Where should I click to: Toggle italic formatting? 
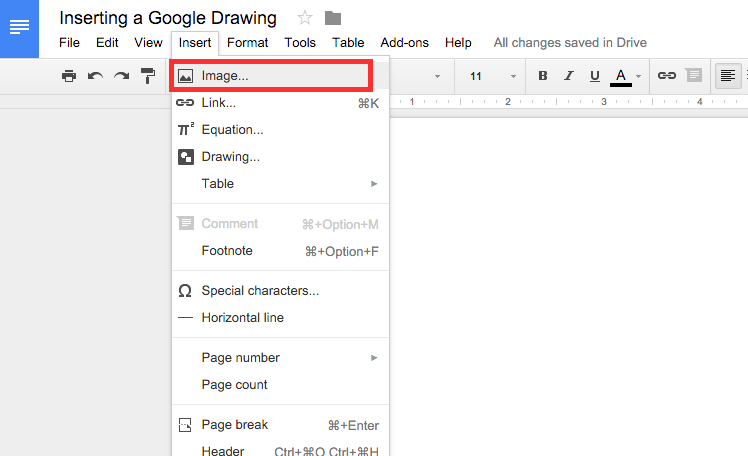pos(569,76)
